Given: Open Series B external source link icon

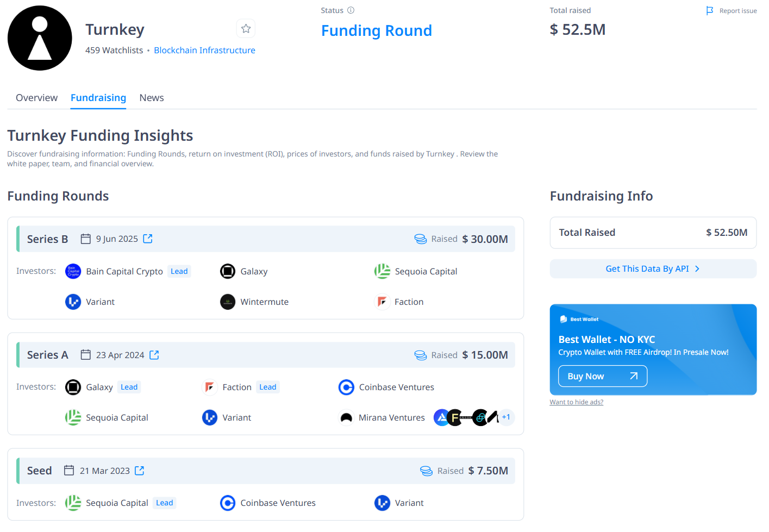Looking at the screenshot, I should (x=148, y=239).
